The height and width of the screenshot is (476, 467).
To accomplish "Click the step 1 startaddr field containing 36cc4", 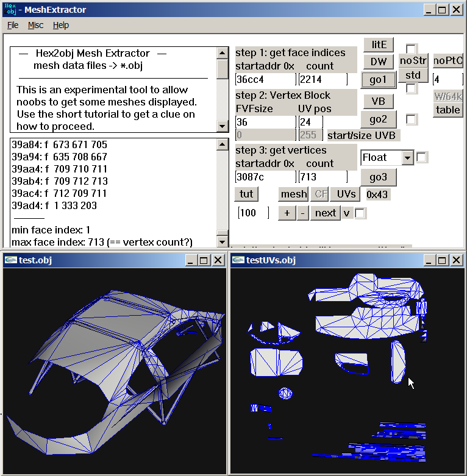I will 265,79.
